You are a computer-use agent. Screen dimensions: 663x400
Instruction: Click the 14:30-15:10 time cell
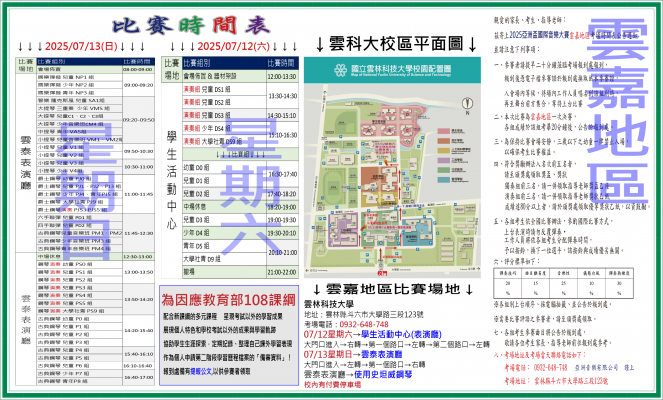(x=282, y=115)
